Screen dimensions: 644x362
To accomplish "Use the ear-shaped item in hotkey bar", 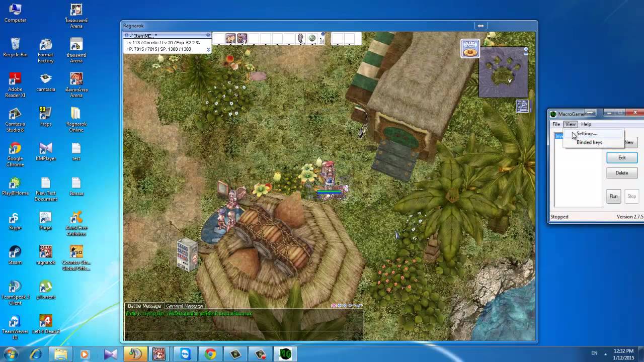I will pyautogui.click(x=301, y=39).
